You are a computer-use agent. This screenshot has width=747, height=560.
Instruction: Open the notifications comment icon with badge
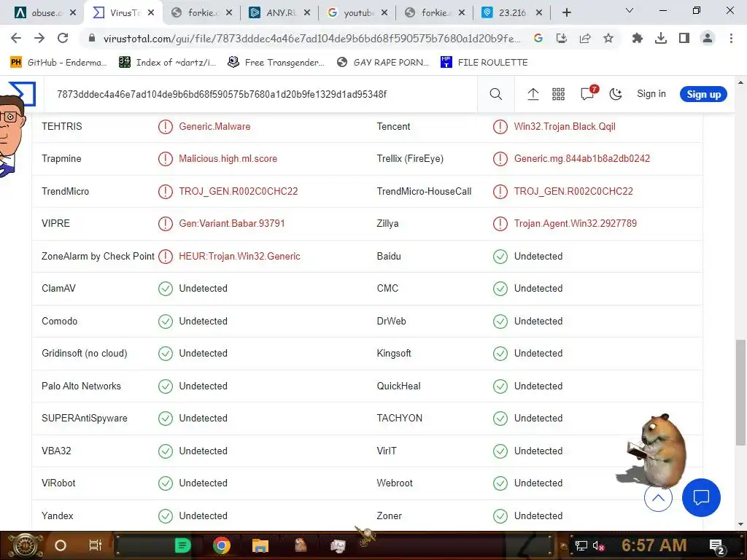click(589, 93)
